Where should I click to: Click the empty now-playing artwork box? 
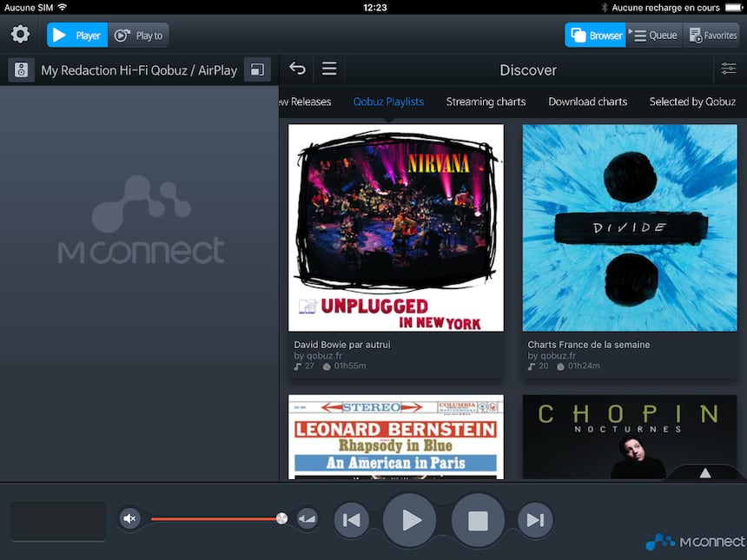[x=58, y=521]
